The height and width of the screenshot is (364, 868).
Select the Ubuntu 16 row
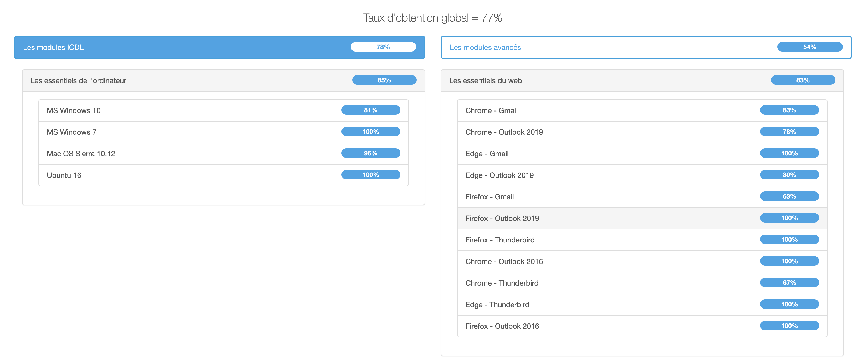tap(64, 175)
